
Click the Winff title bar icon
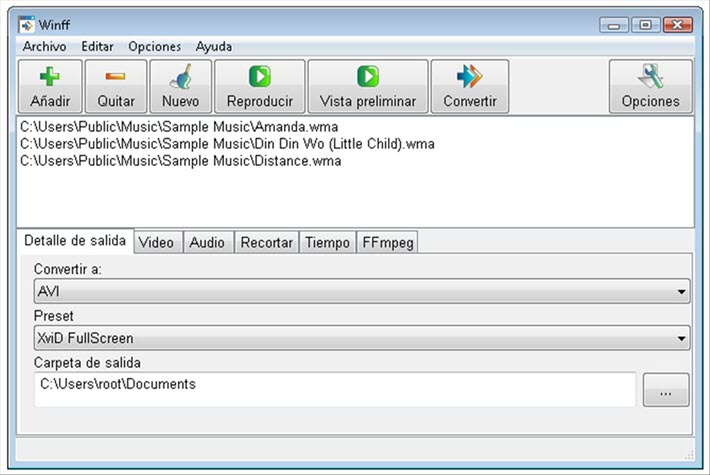click(x=26, y=24)
